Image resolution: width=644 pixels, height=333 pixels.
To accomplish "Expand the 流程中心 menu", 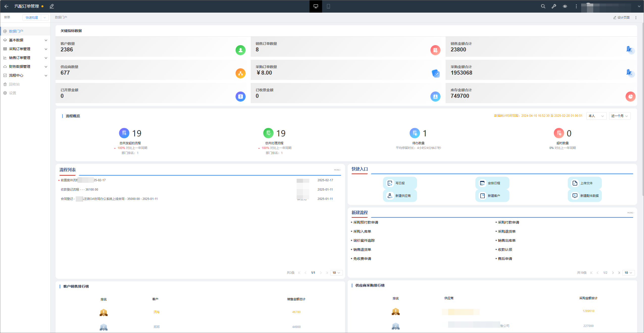I will 25,75.
